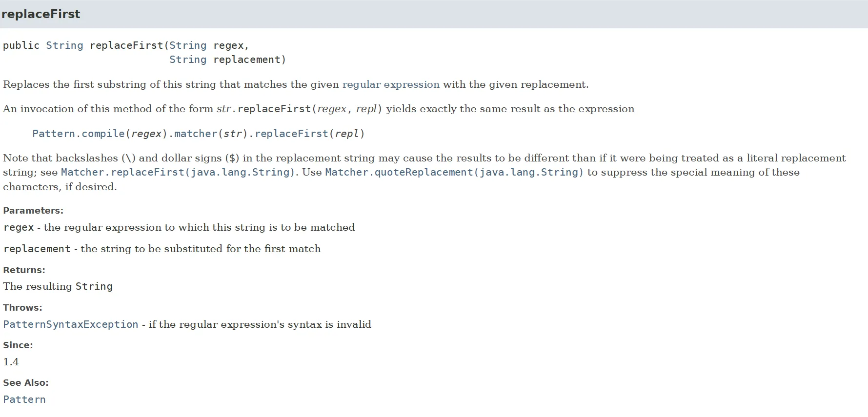Screen dimensions: 868x417
Task: Click the Pattern link under See Also
Action: [x=24, y=399]
